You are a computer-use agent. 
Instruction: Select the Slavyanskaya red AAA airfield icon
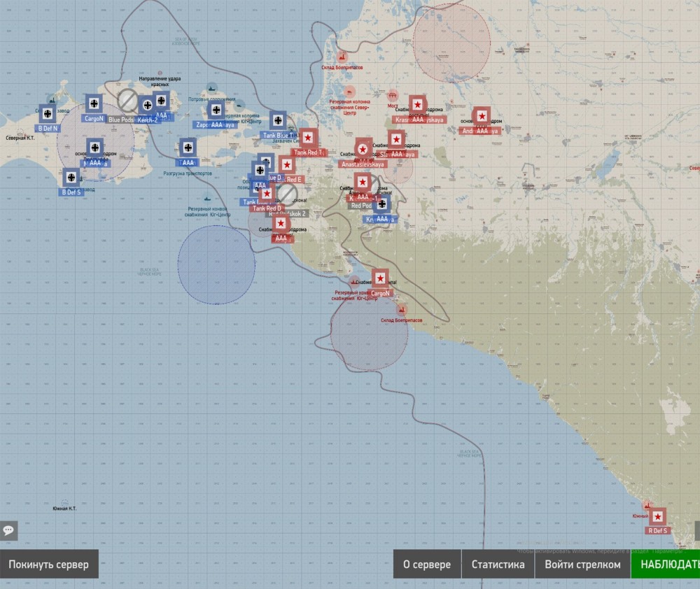[396, 140]
